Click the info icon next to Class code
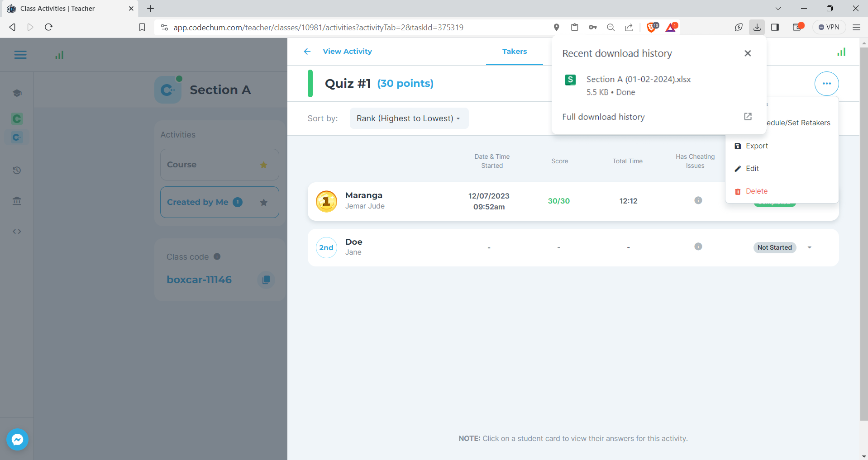The width and height of the screenshot is (868, 460). coord(217,256)
